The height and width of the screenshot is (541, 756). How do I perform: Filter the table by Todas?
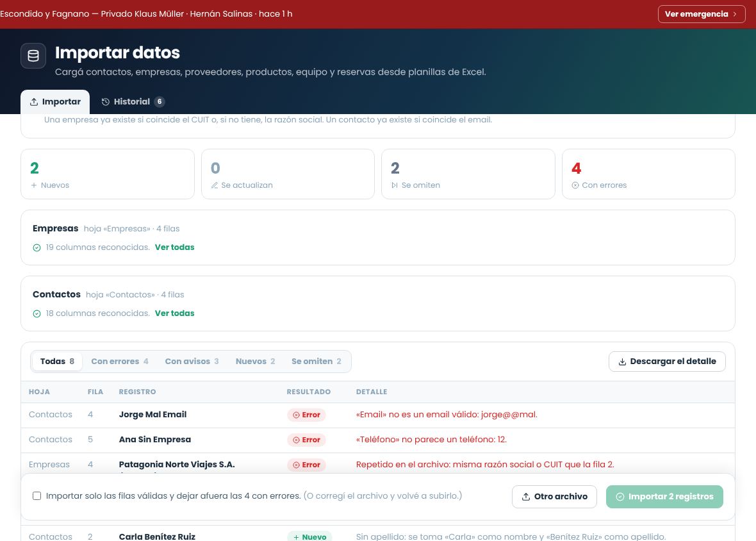tap(57, 361)
